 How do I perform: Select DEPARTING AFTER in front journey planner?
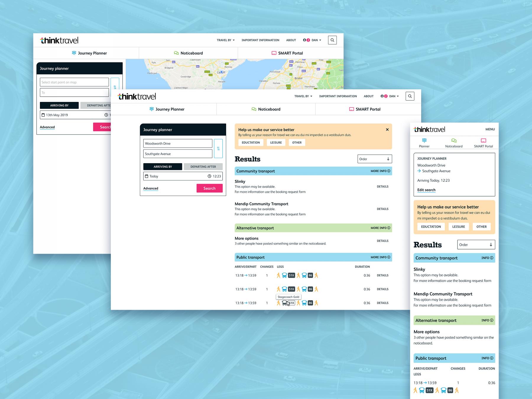click(203, 167)
